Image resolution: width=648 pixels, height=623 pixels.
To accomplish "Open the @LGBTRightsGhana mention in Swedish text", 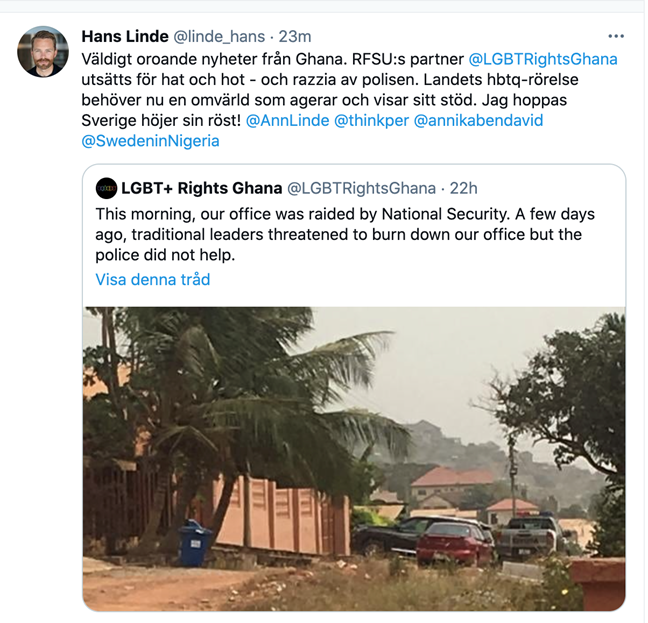I will coord(543,59).
